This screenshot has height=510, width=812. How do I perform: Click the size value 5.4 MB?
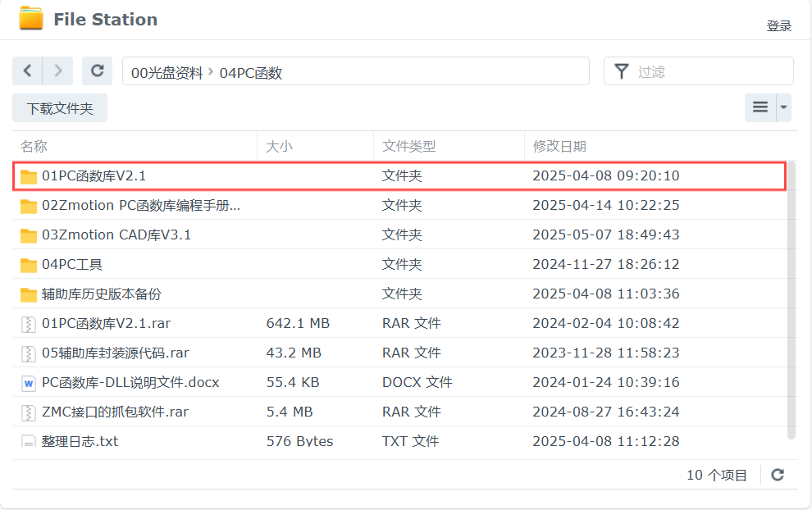[290, 412]
